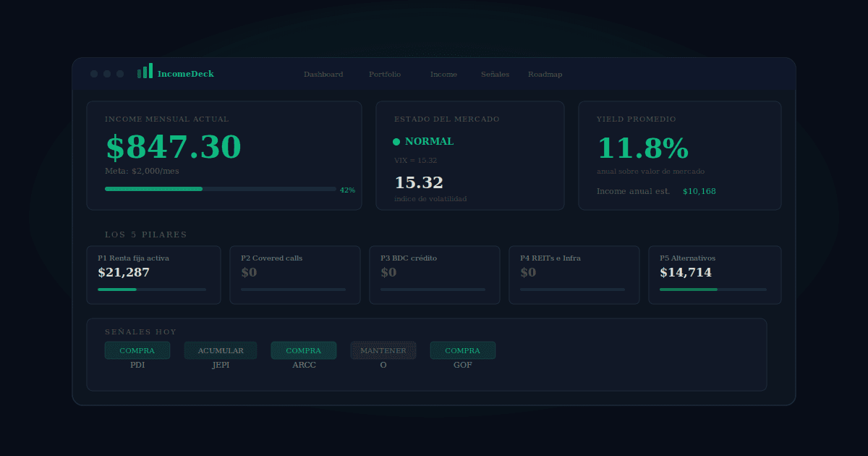Click COMPRA signal badge for GOF
Image resolution: width=868 pixels, height=456 pixels.
tap(463, 350)
